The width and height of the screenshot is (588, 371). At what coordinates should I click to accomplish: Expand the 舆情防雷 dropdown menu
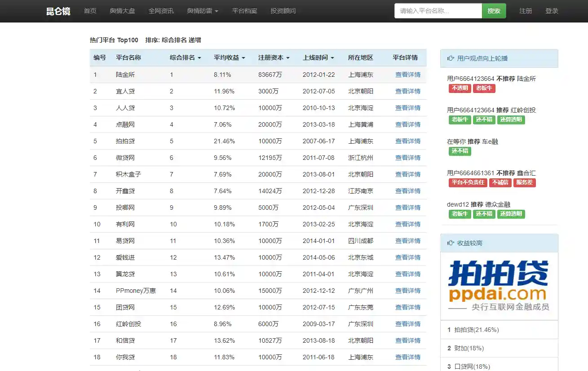[x=203, y=11]
